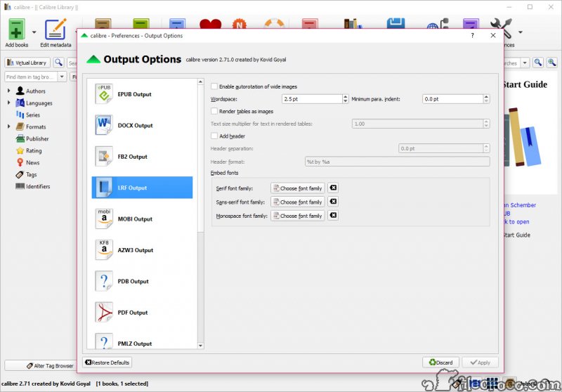Clear the Sans-serif font family selection
The image size is (562, 392).
(x=333, y=202)
